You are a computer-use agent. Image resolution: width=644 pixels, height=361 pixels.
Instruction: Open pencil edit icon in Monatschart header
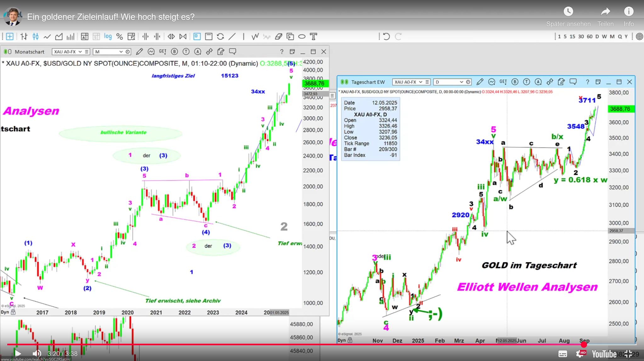[139, 52]
